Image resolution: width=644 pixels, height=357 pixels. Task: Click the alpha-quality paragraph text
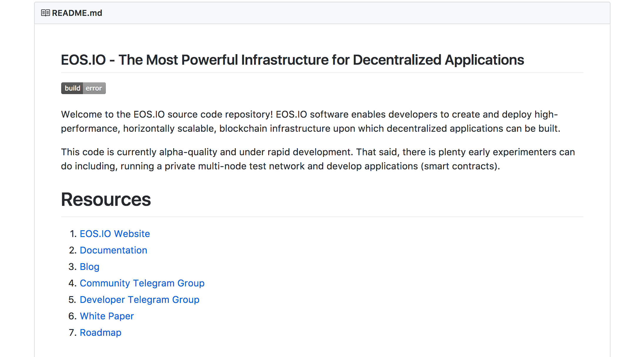coord(318,159)
